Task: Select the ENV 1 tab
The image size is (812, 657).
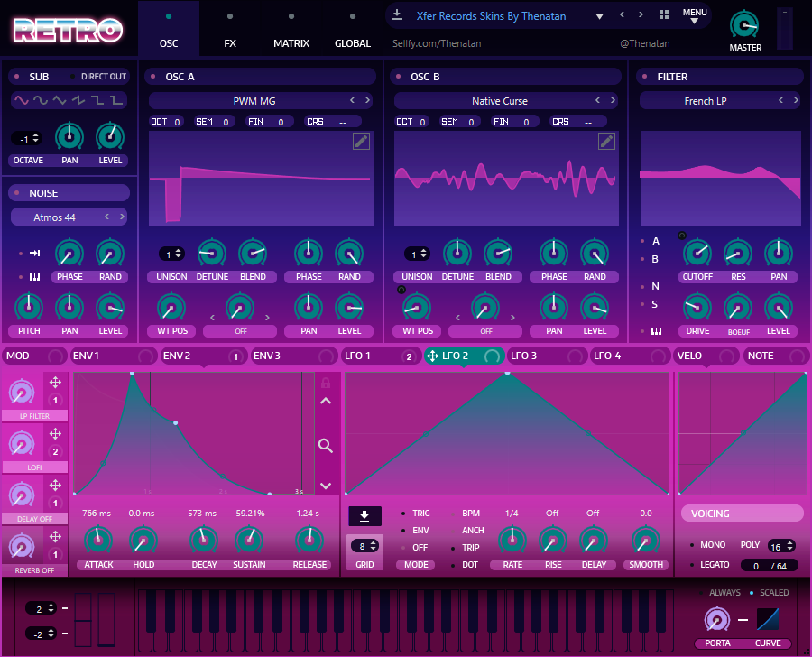Action: (x=114, y=356)
